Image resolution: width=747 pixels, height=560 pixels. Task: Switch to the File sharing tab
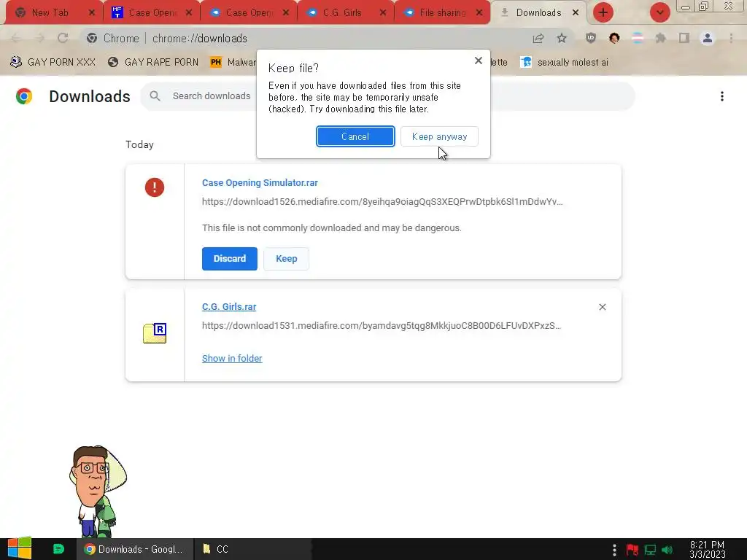[443, 13]
